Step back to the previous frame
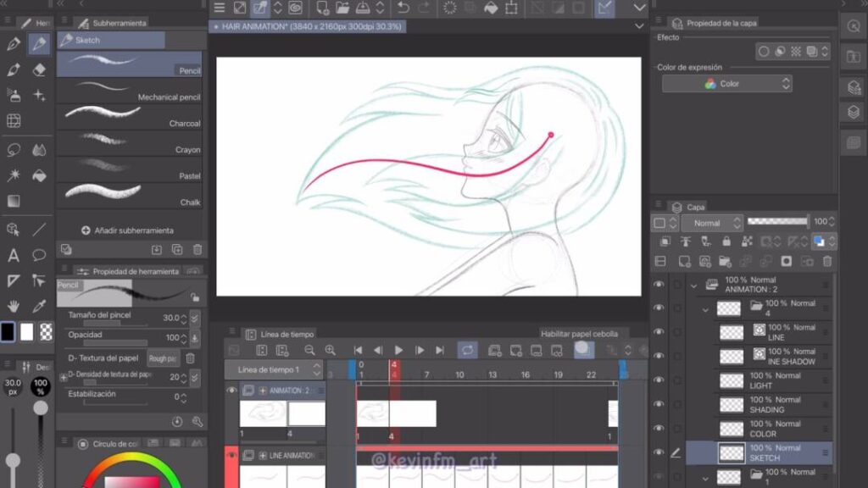This screenshot has width=868, height=488. tap(378, 350)
